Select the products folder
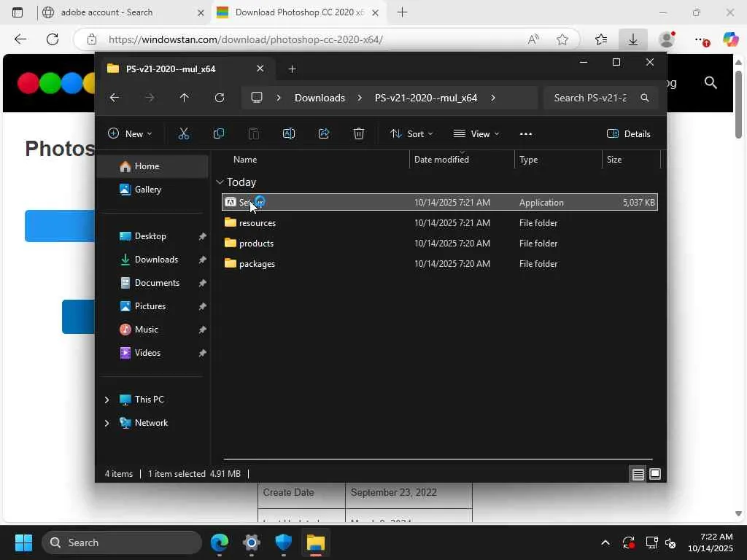The height and width of the screenshot is (560, 747). pos(440,244)
